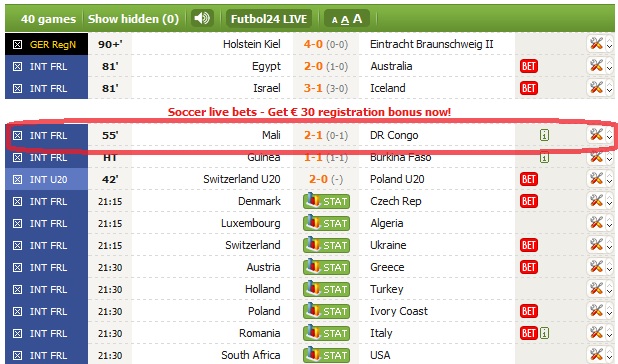Open info icon for Mali vs DR Congo

point(544,136)
